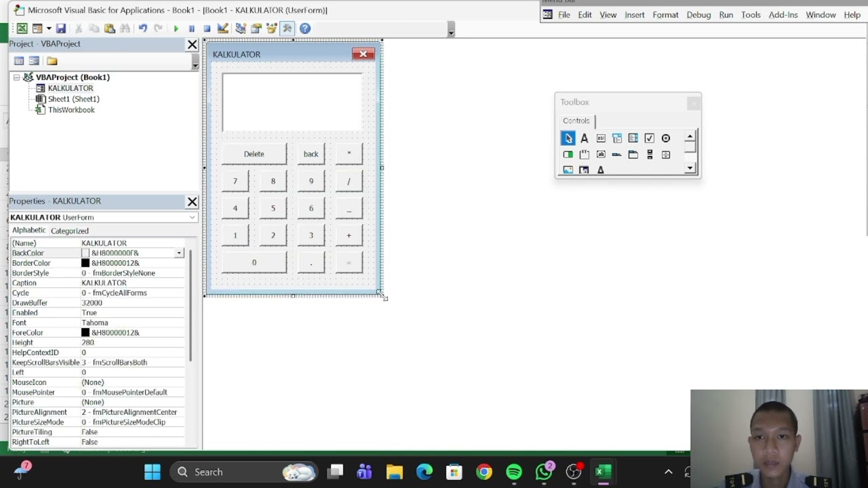Select the MultiPage control in Toolbox
Screen dimensions: 868x488
[x=633, y=155]
